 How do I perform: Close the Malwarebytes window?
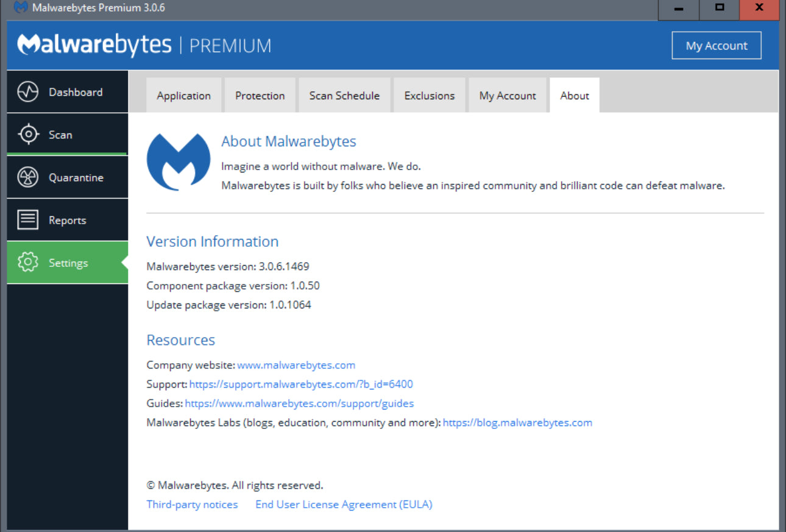tap(759, 9)
